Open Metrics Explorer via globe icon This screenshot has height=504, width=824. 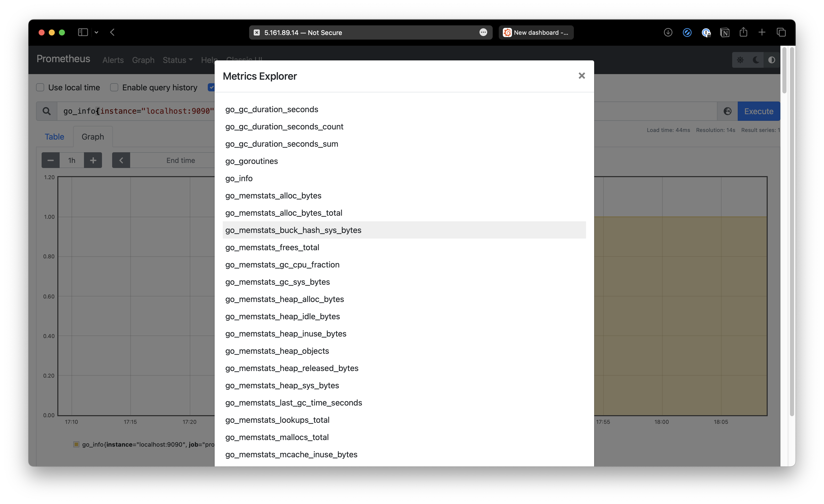point(728,111)
